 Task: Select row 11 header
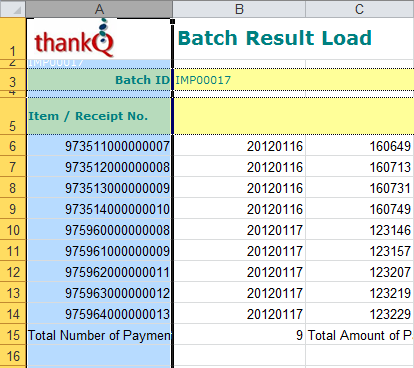coord(13,251)
